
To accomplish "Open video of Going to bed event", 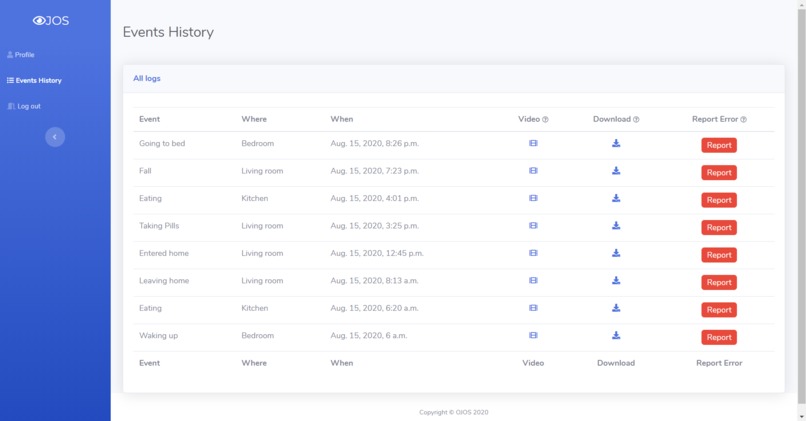I will 533,143.
